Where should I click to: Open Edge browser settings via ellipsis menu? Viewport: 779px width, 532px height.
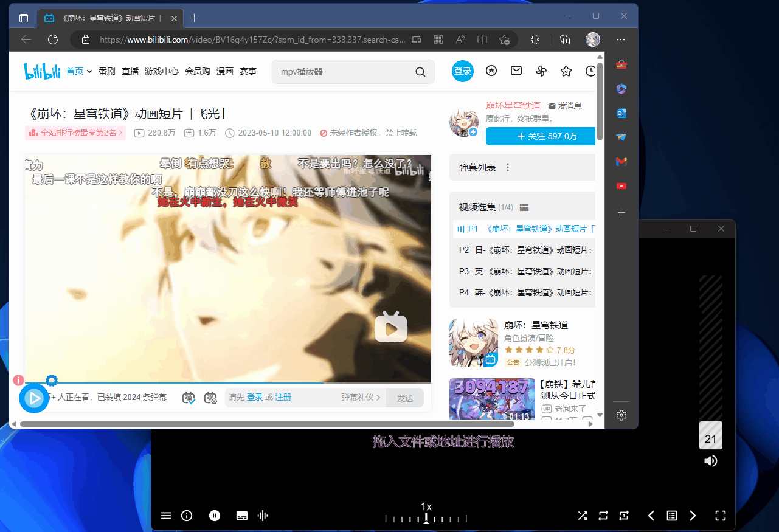point(620,39)
